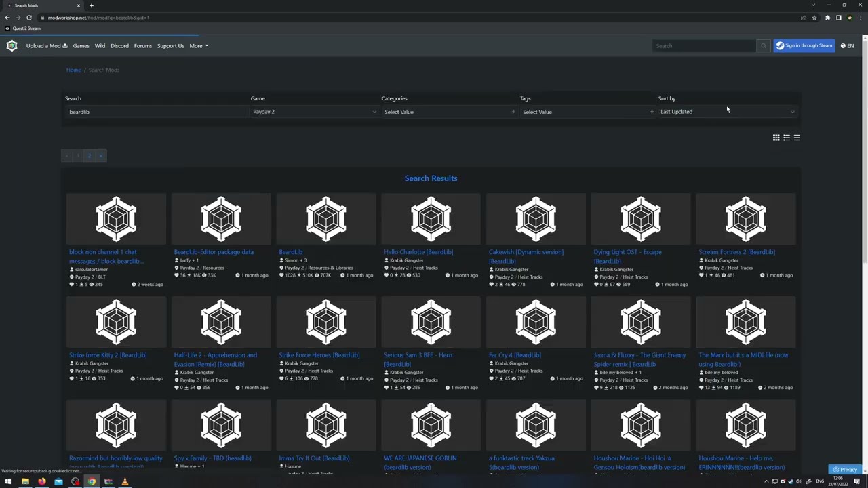Reload the page with browser refresh icon
868x488 pixels.
29,18
